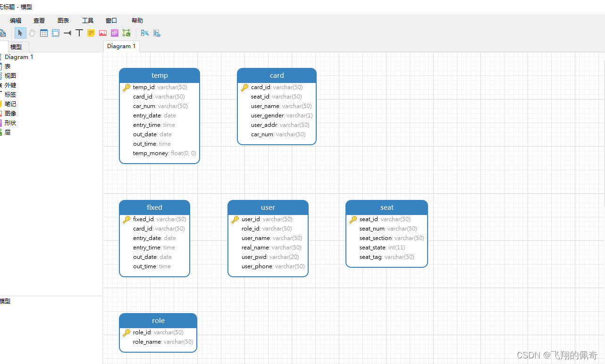Select Diagram 1 in the model tree

click(19, 57)
